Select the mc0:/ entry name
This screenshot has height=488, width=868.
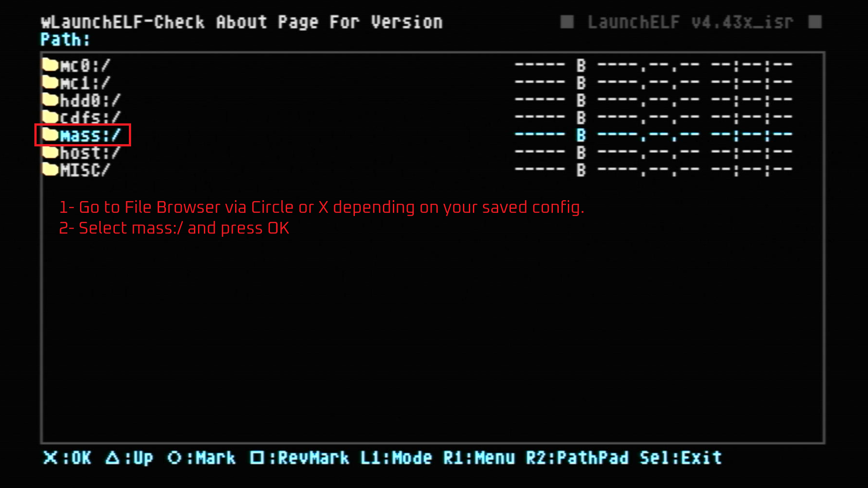[85, 66]
